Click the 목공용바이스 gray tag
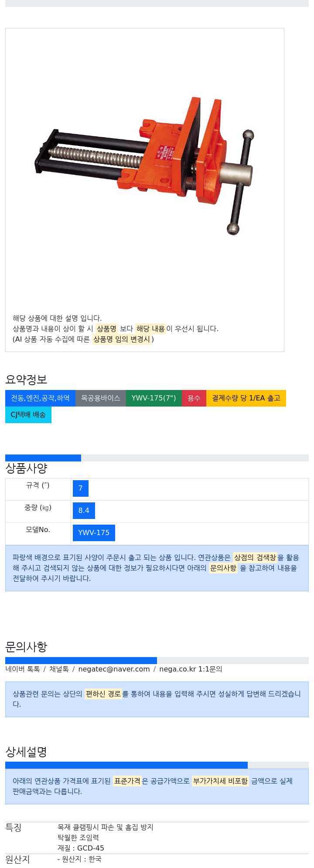The image size is (314, 868). click(x=101, y=398)
